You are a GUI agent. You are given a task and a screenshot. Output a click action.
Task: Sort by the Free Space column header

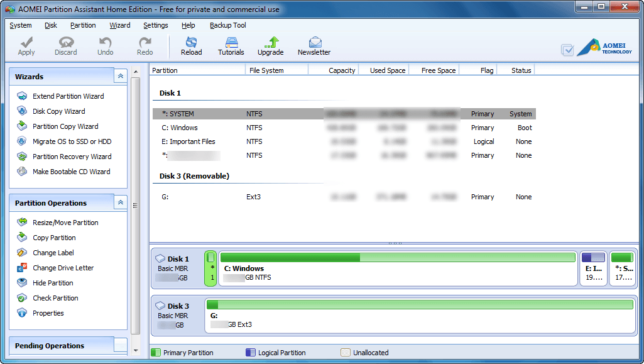tap(434, 70)
